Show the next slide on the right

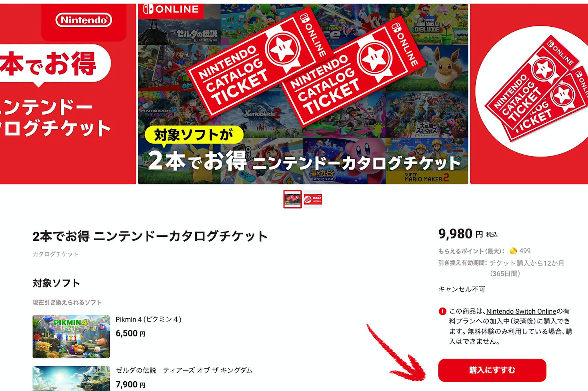pyautogui.click(x=529, y=94)
